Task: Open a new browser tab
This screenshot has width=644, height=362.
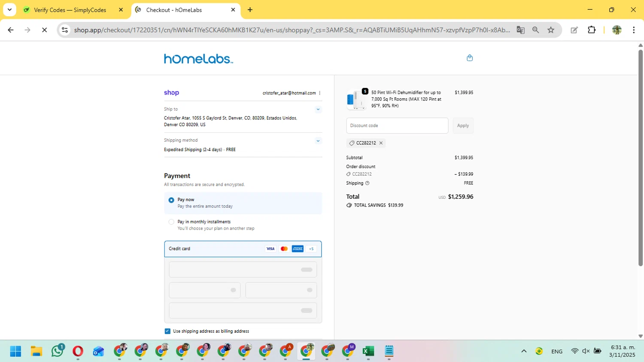Action: click(x=250, y=10)
